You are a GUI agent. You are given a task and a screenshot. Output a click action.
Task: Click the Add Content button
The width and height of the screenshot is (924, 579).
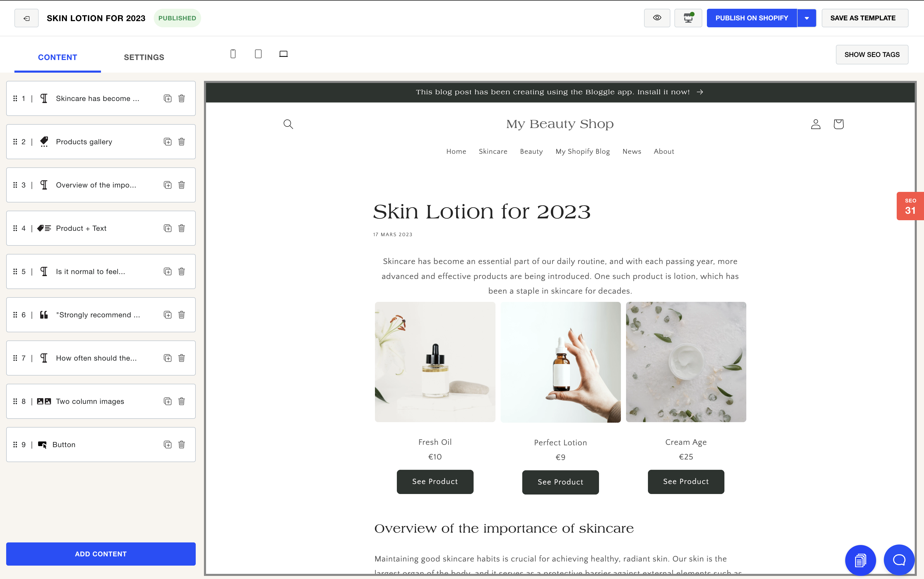click(x=101, y=554)
